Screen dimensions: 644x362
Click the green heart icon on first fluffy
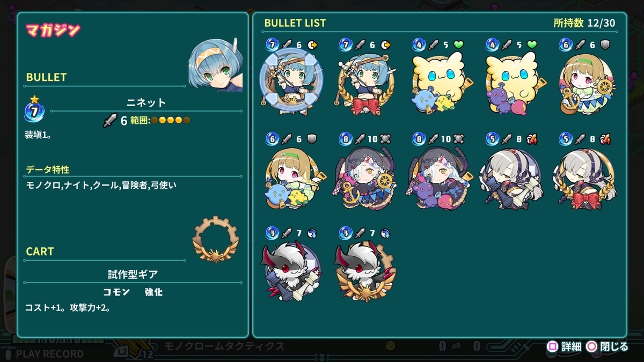coord(458,45)
